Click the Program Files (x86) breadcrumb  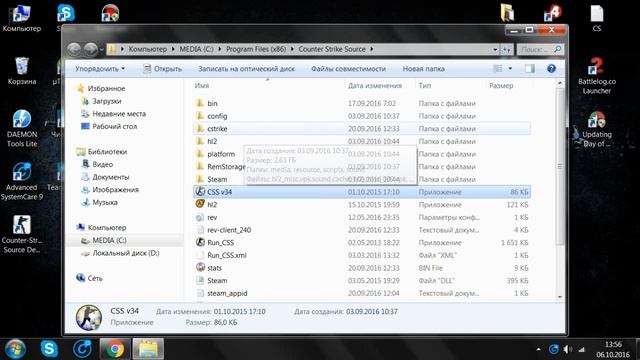[x=256, y=49]
